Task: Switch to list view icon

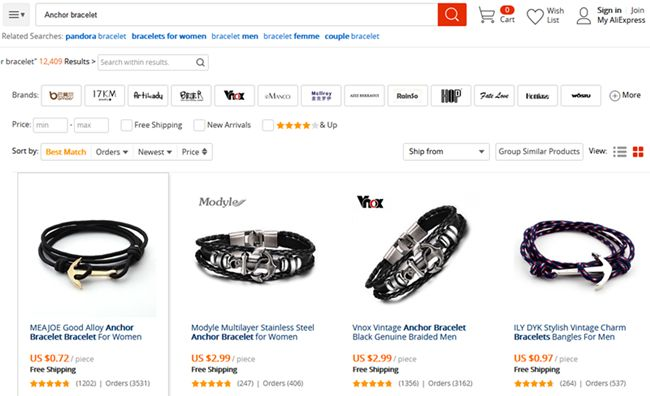Action: [x=620, y=152]
